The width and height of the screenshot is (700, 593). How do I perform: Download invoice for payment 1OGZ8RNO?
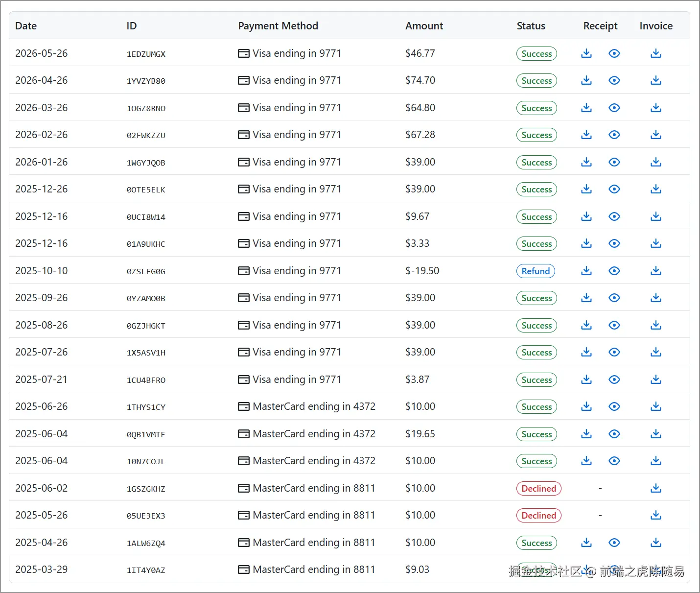(x=656, y=108)
